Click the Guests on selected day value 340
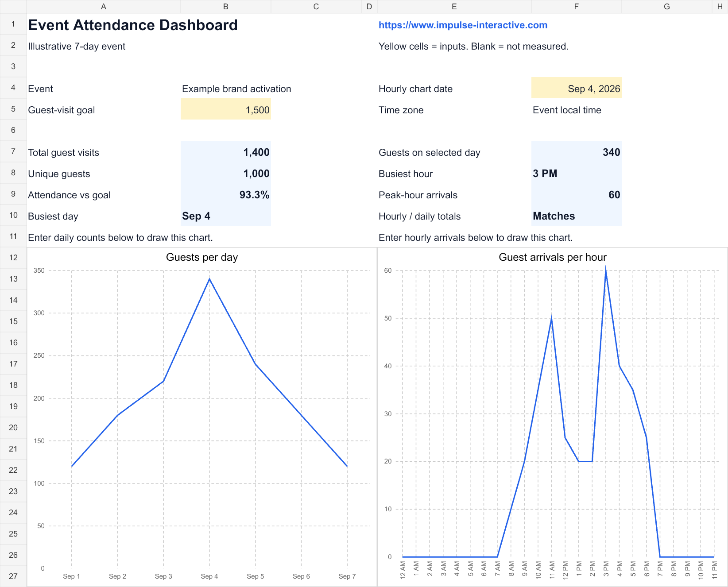This screenshot has height=587, width=728. click(x=577, y=152)
